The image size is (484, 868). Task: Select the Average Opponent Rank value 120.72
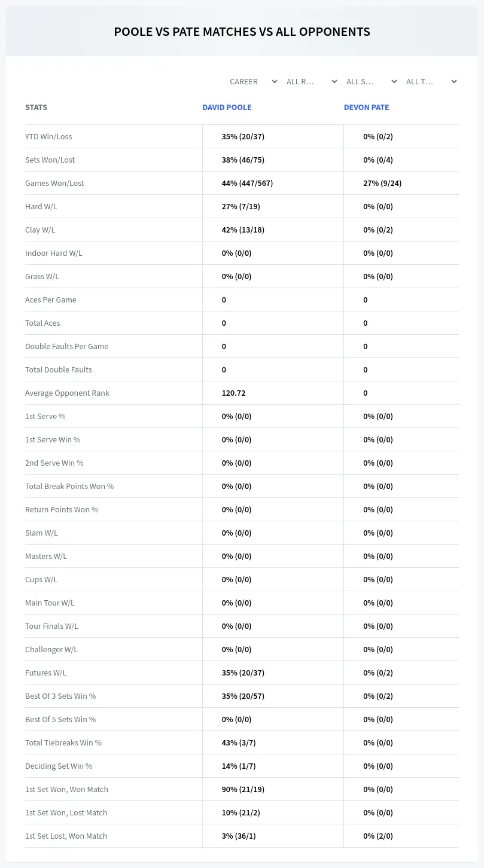233,393
